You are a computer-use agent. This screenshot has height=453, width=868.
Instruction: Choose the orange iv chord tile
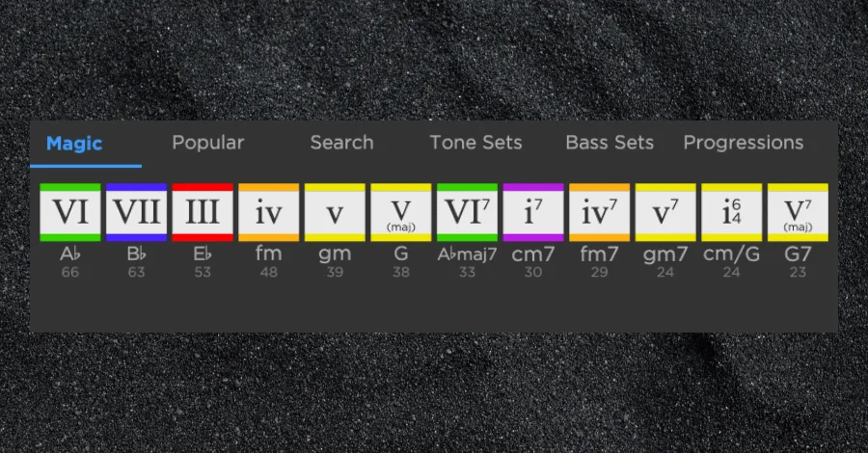268,212
